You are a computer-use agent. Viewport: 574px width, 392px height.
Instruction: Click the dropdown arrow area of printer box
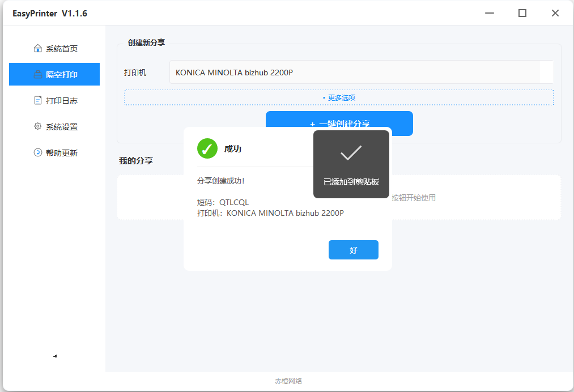click(546, 72)
